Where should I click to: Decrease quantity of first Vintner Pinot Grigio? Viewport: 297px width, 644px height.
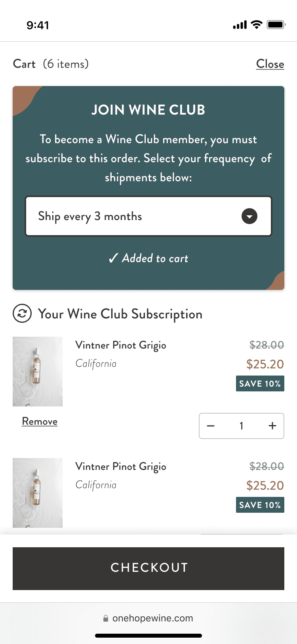tap(211, 426)
